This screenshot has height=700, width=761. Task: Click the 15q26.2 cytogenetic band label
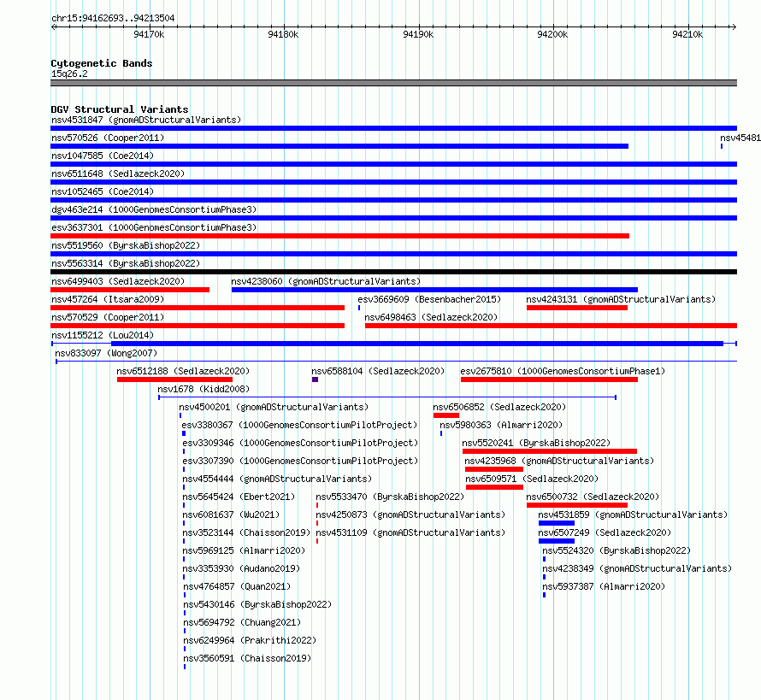click(69, 74)
